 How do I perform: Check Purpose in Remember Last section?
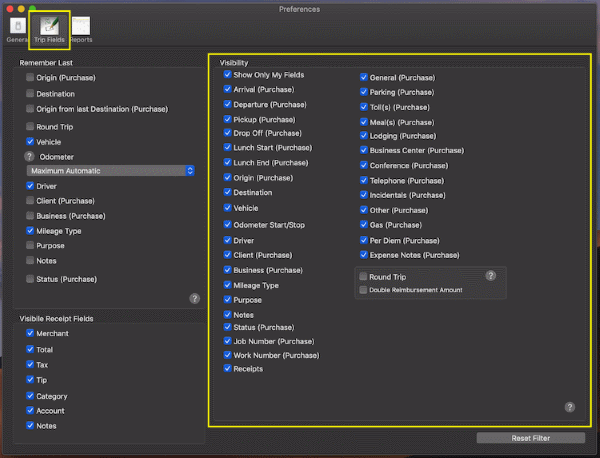(31, 246)
